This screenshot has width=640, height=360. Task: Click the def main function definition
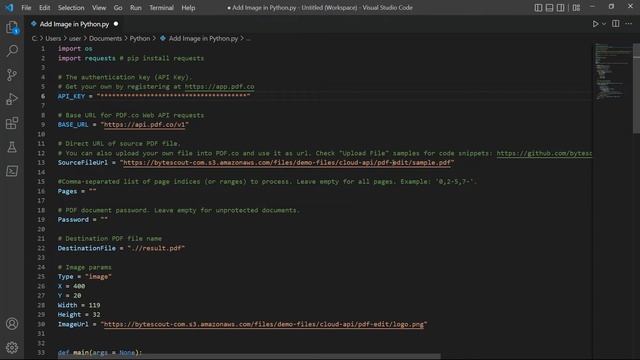coord(100,352)
